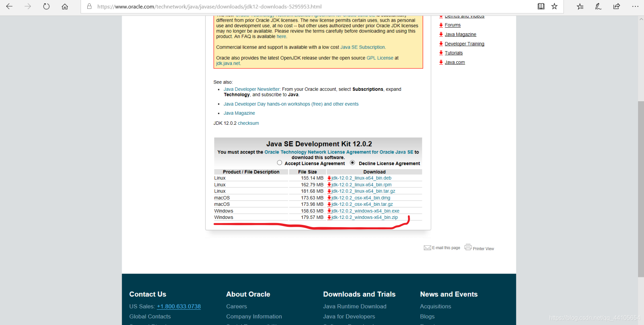Open Company Information footer link
The width and height of the screenshot is (644, 325).
(254, 316)
